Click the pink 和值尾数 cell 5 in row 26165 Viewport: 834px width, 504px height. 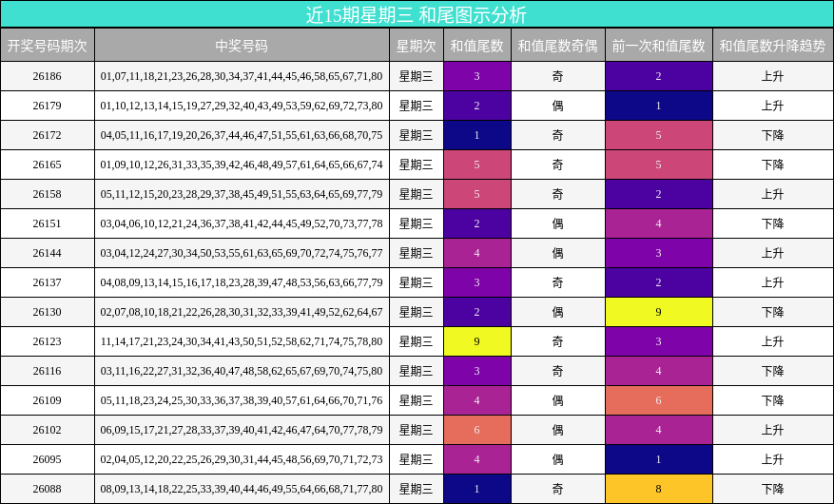pyautogui.click(x=477, y=165)
